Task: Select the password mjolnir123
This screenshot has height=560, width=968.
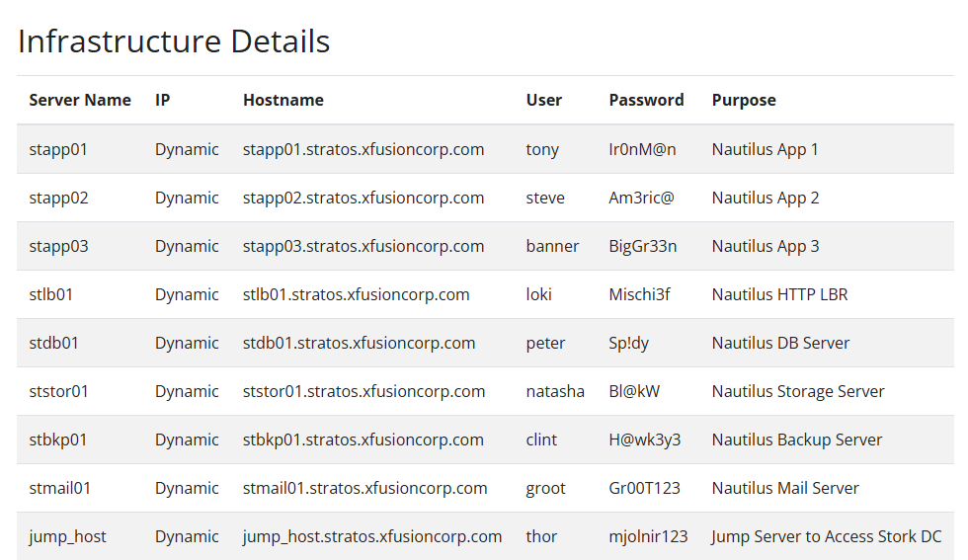Action: pos(648,536)
